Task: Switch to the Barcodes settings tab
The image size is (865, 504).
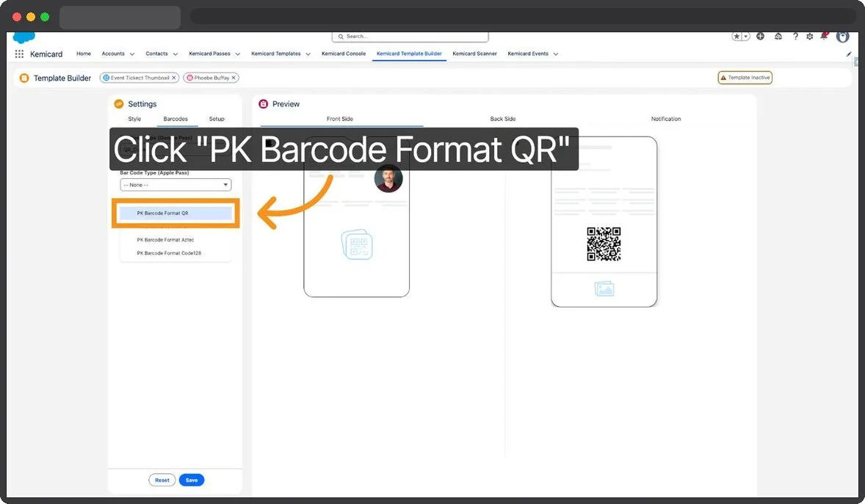Action: (x=175, y=119)
